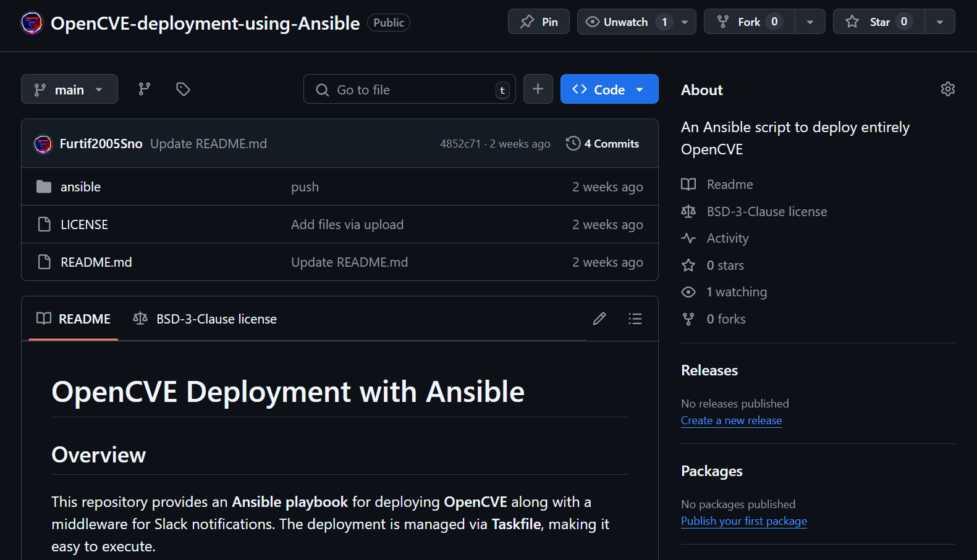
Task: Open README.md row's Update README.md commit
Action: (350, 262)
